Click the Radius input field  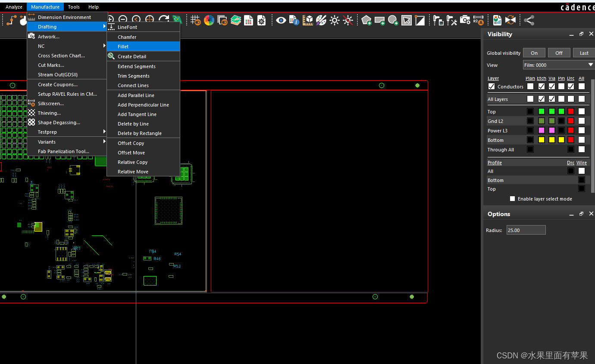[526, 230]
